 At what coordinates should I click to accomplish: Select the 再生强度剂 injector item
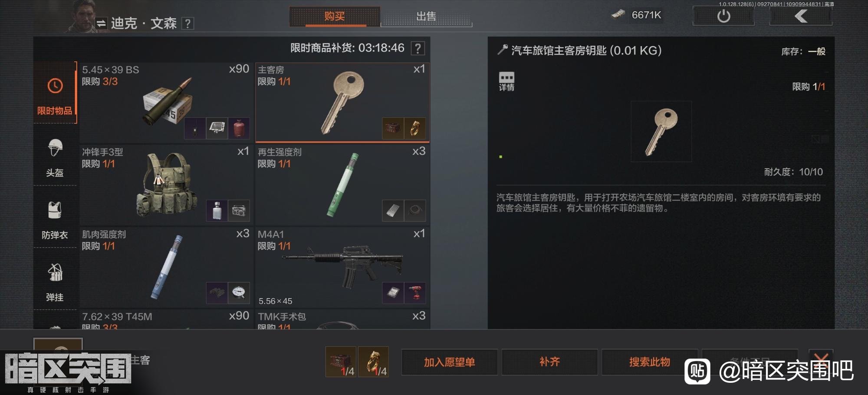coord(342,185)
